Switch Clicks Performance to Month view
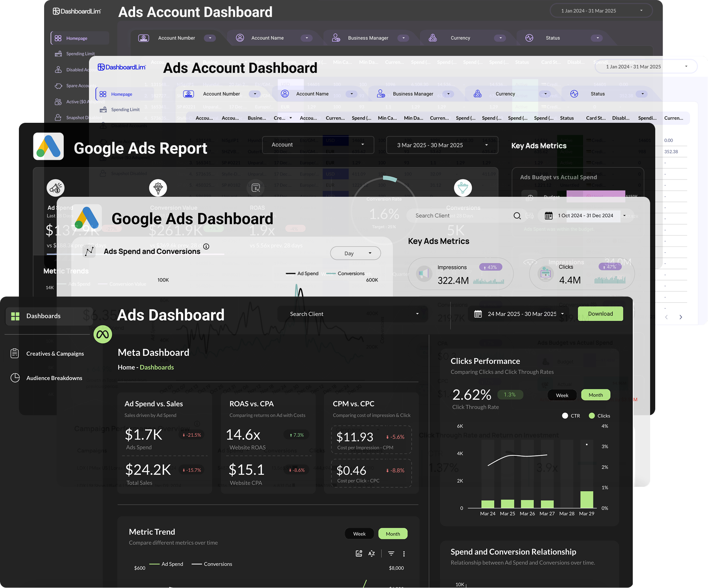The height and width of the screenshot is (588, 708). coord(595,395)
